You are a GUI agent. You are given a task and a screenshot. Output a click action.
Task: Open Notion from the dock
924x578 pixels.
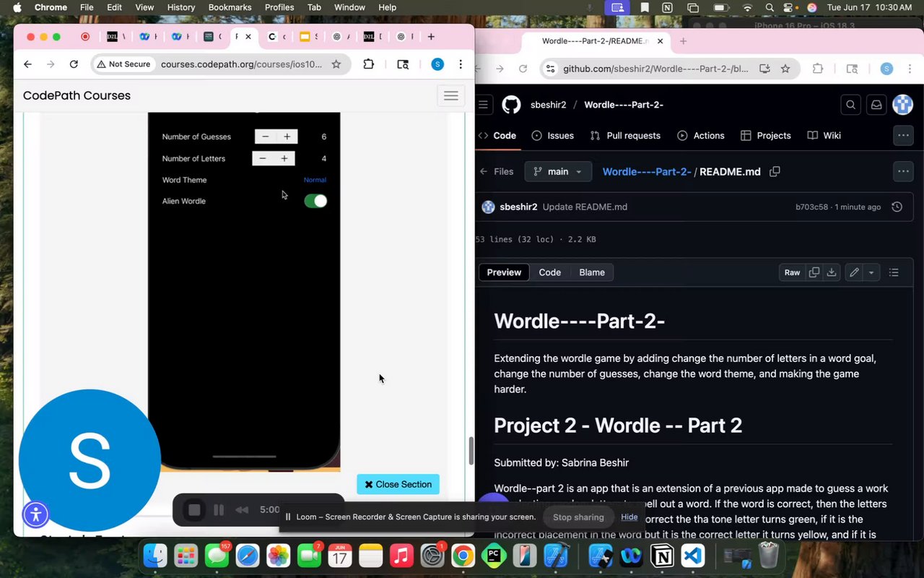(x=662, y=556)
